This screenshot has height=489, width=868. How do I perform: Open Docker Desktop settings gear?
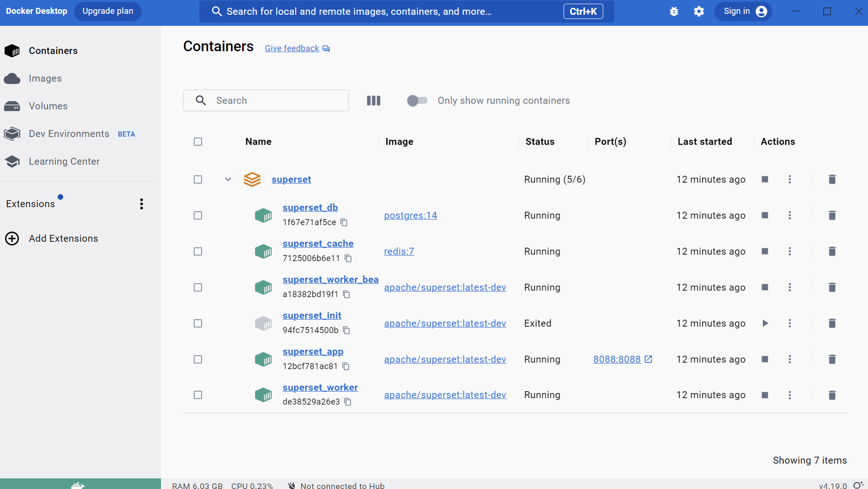coord(699,12)
